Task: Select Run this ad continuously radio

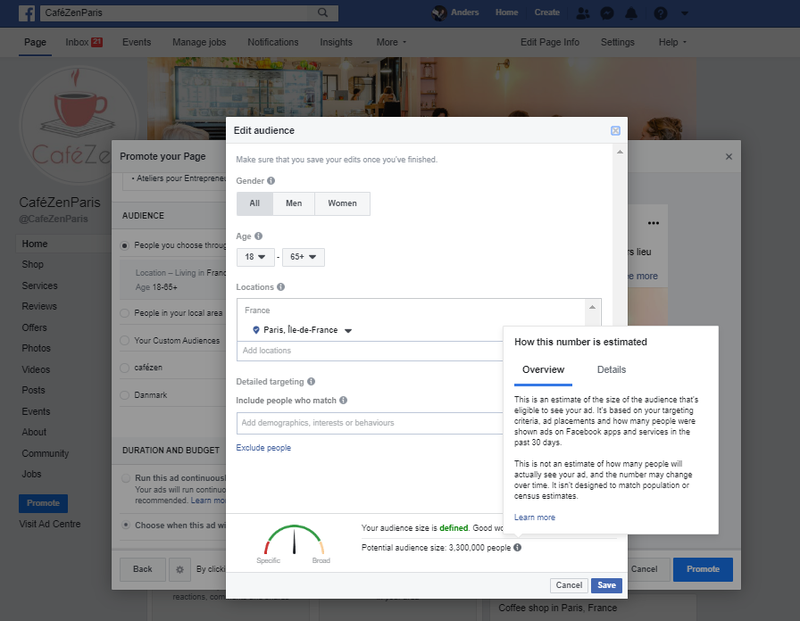Action: click(126, 478)
